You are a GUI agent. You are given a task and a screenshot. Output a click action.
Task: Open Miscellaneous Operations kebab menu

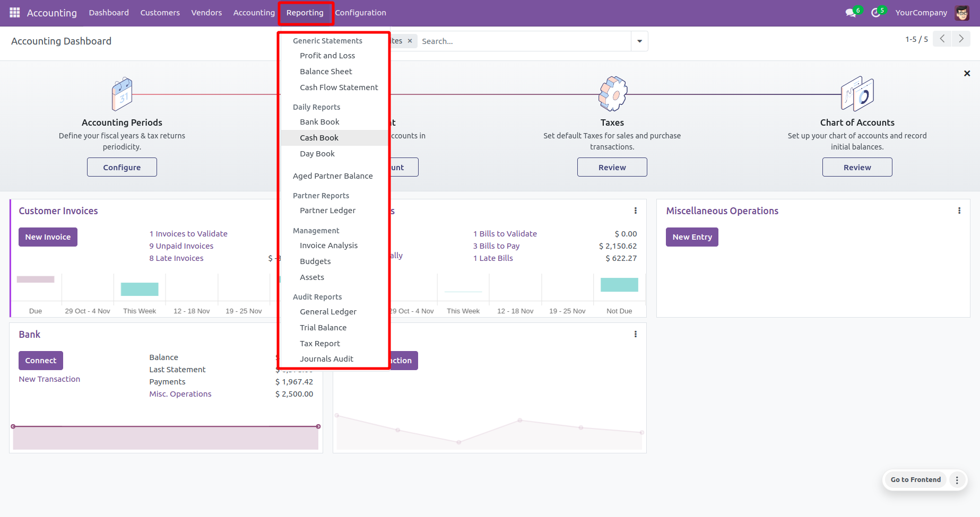click(x=959, y=211)
